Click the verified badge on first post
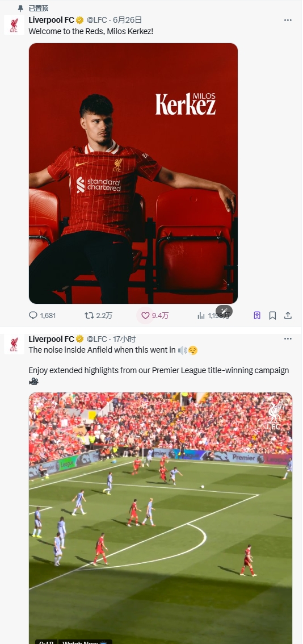This screenshot has height=644, width=303. pos(79,20)
